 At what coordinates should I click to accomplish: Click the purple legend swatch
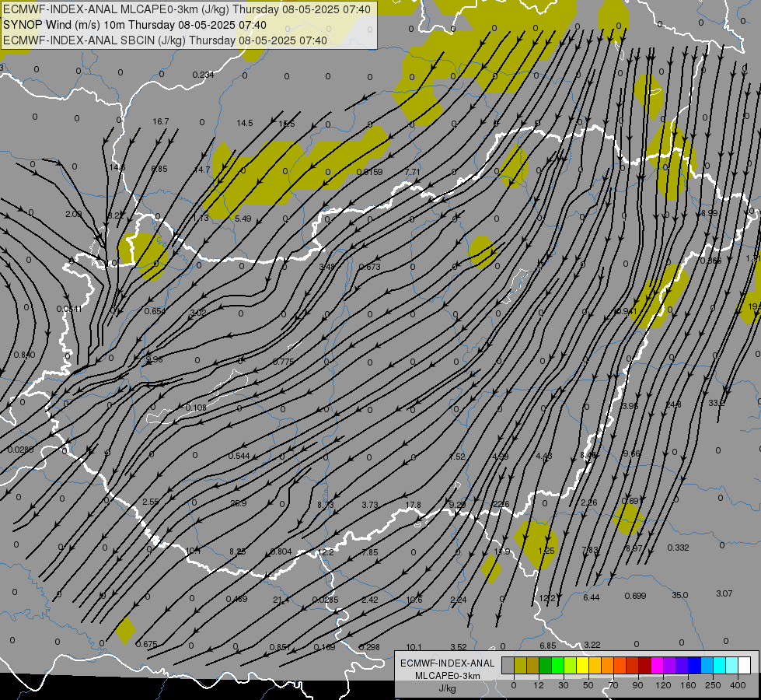(670, 666)
